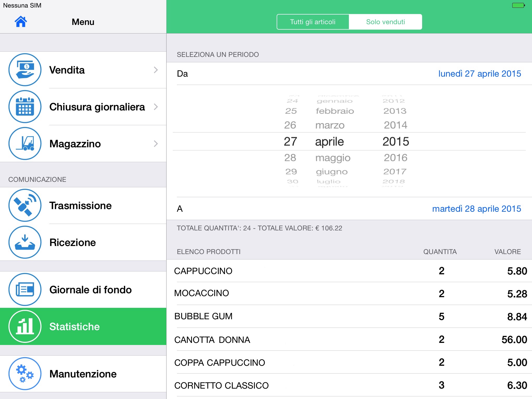Select the BUBBLE GUM product row
The width and height of the screenshot is (532, 399).
tap(349, 316)
